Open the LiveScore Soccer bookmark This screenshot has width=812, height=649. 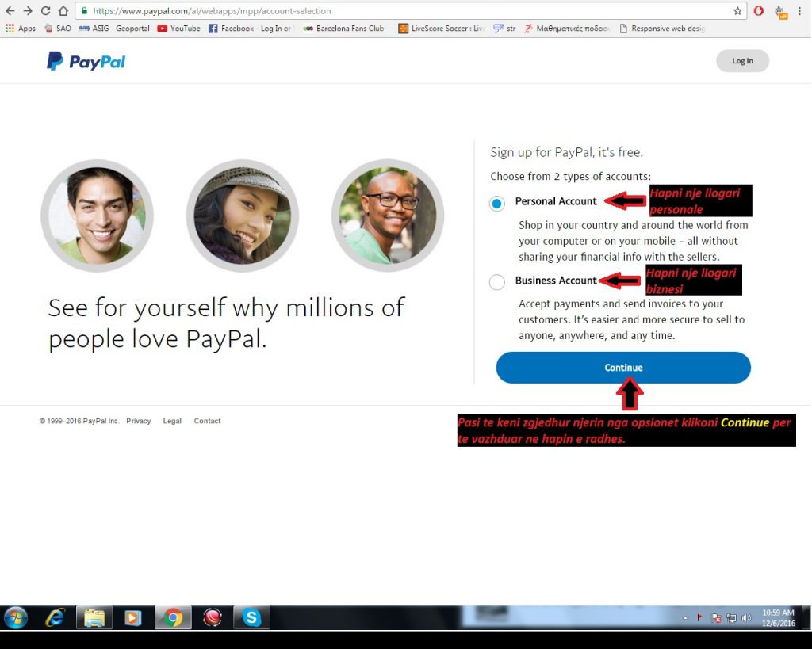(x=442, y=29)
